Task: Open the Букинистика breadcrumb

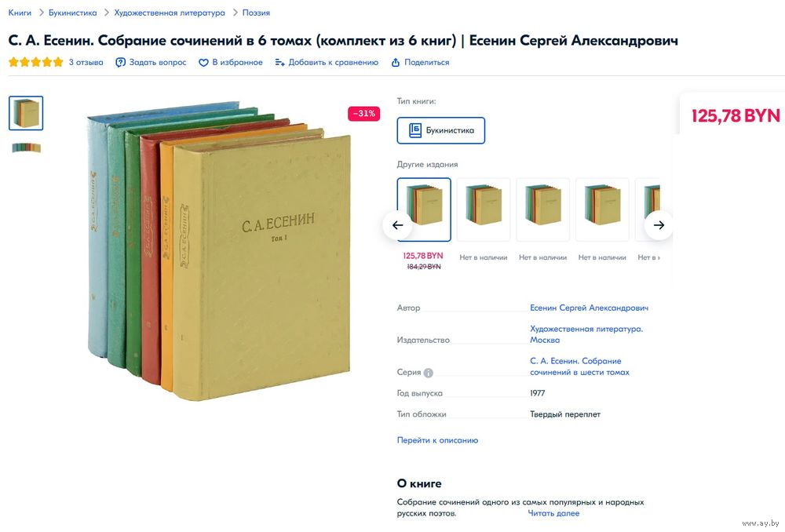Action: pos(72,13)
